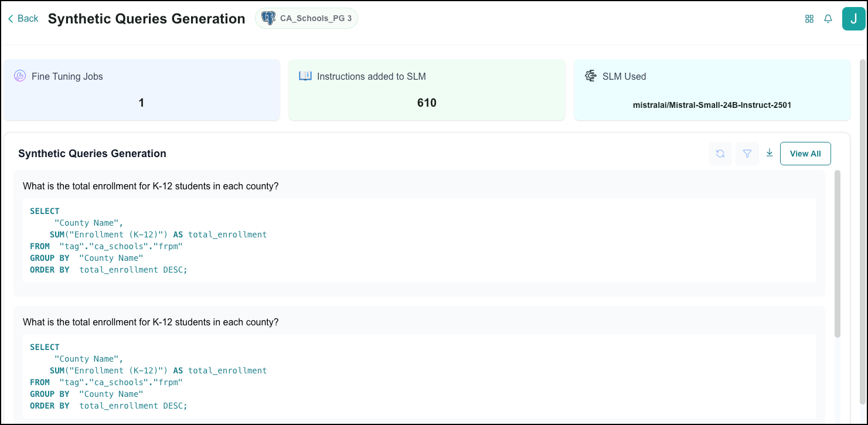Image resolution: width=868 pixels, height=425 pixels.
Task: Select the CA_Schools_PG 3 database chip label
Action: coord(316,19)
